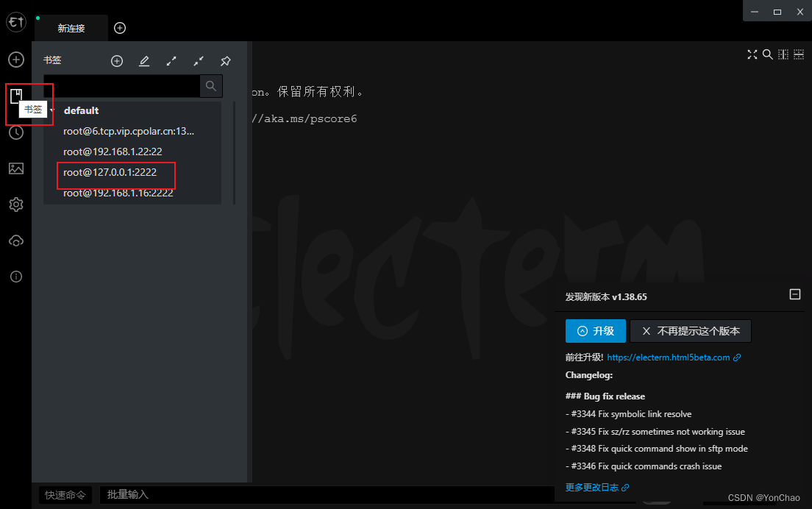The width and height of the screenshot is (812, 509).
Task: Switch to the 新连接 tab
Action: (71, 29)
